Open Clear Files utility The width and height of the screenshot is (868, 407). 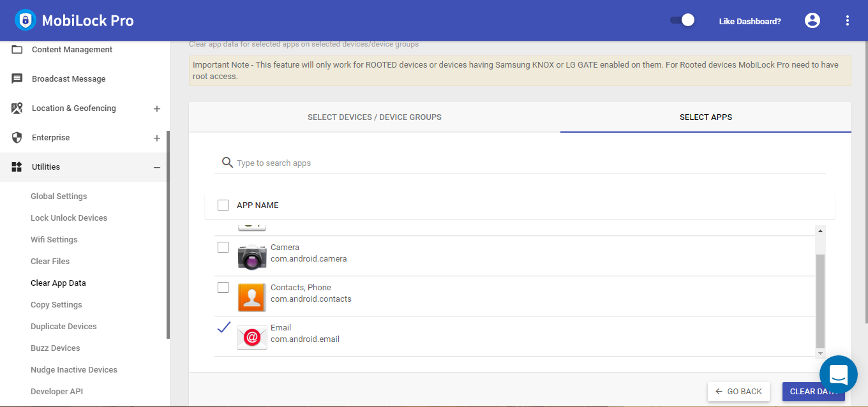(50, 262)
